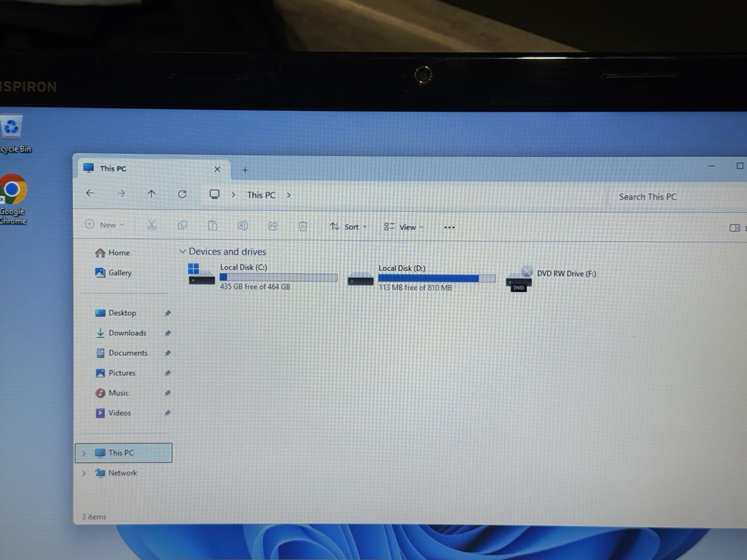Image resolution: width=747 pixels, height=560 pixels.
Task: Click the monitor icon in address bar
Action: (214, 195)
